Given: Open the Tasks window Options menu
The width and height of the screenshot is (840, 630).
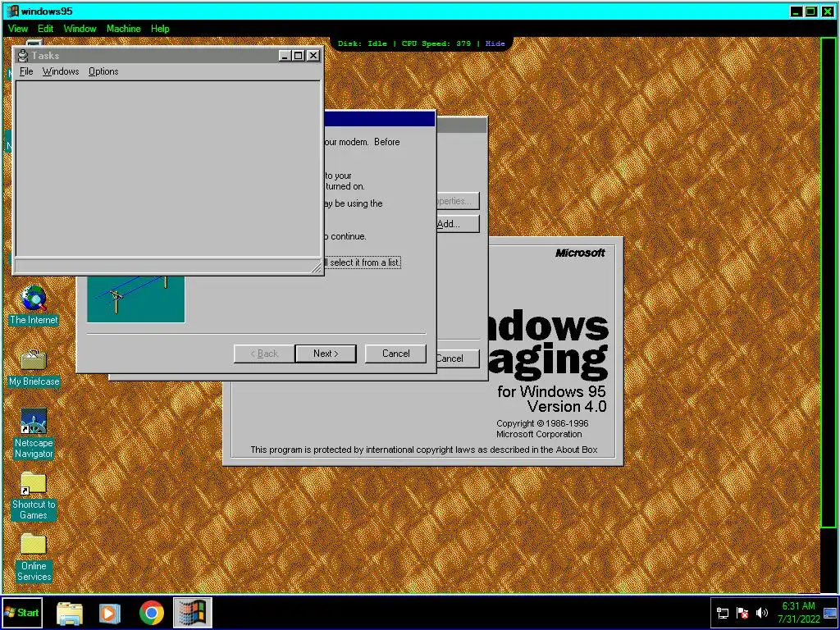Looking at the screenshot, I should tap(103, 71).
